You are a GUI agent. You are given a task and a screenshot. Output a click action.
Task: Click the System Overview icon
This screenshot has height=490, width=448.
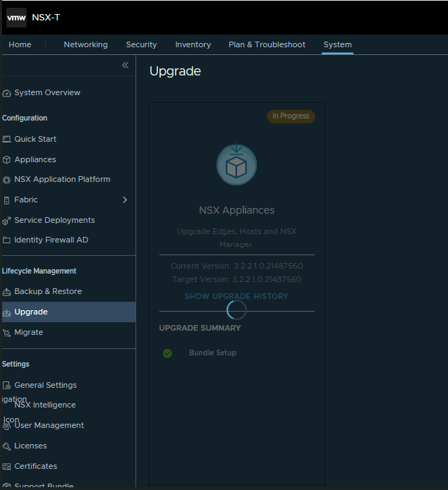click(6, 93)
